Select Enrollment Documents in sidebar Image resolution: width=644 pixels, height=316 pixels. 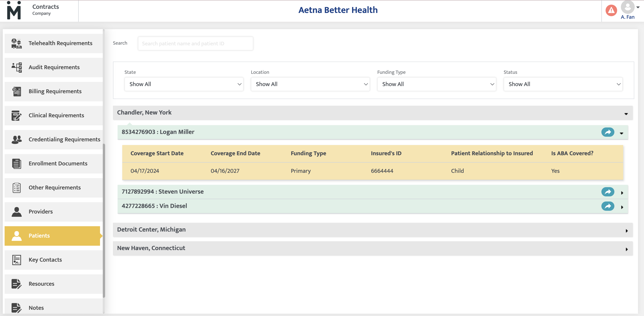[53, 164]
